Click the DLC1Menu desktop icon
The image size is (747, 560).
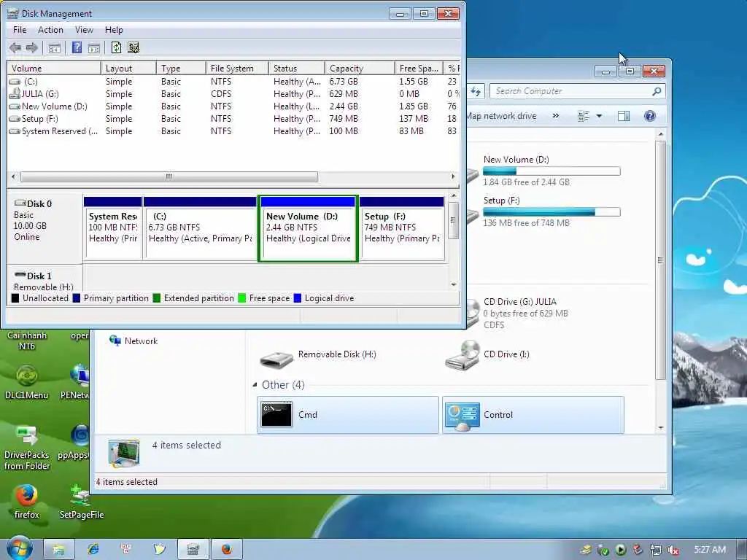click(27, 382)
